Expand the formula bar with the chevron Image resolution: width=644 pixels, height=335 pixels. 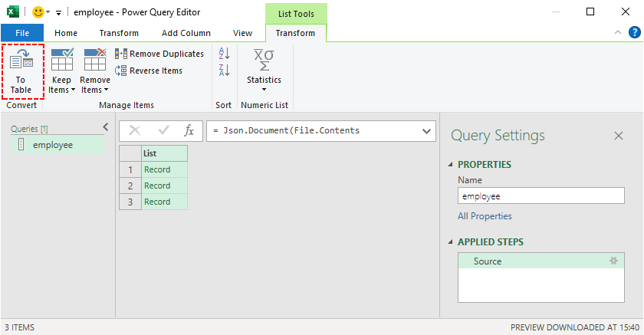(427, 131)
